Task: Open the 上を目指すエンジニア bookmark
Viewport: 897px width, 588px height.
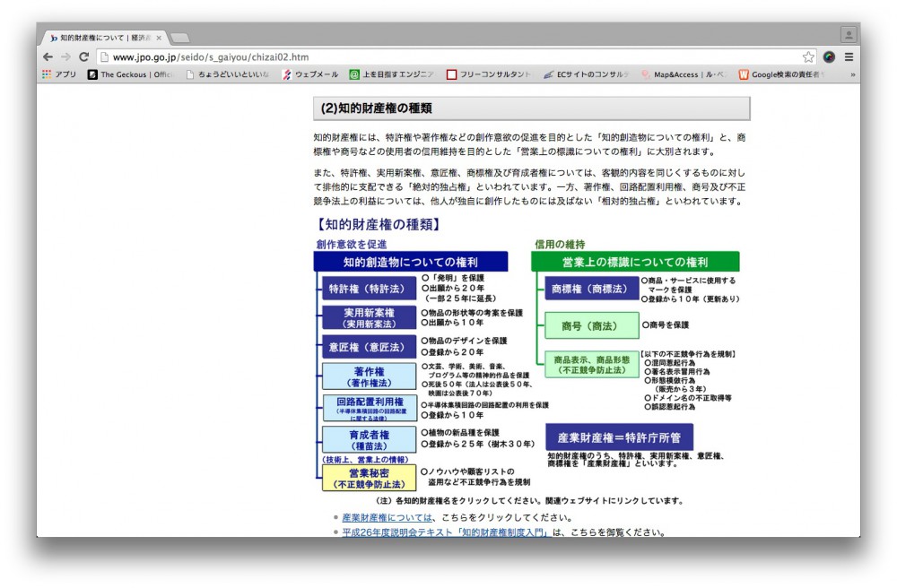Action: pyautogui.click(x=392, y=74)
